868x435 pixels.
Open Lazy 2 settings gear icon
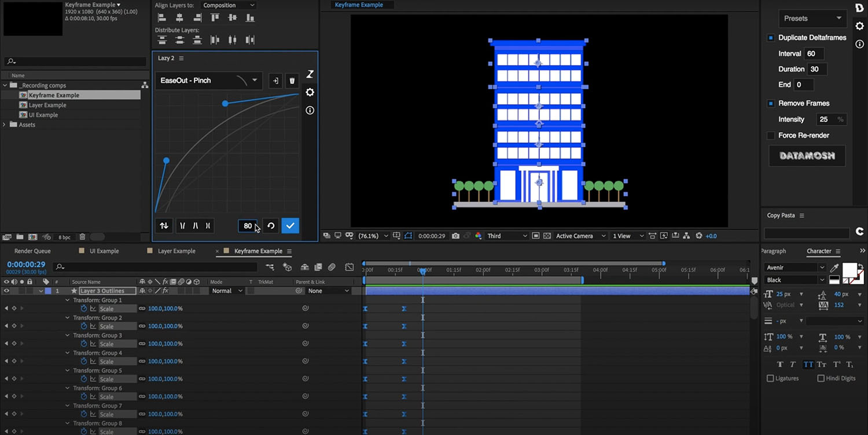pyautogui.click(x=310, y=93)
